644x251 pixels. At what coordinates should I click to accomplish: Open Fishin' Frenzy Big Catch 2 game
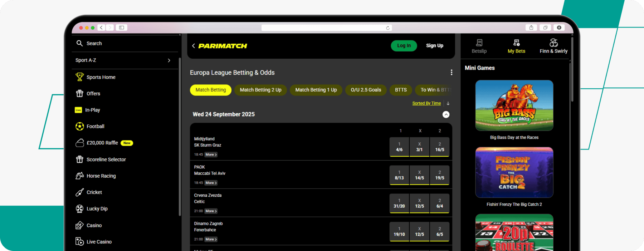[514, 172]
